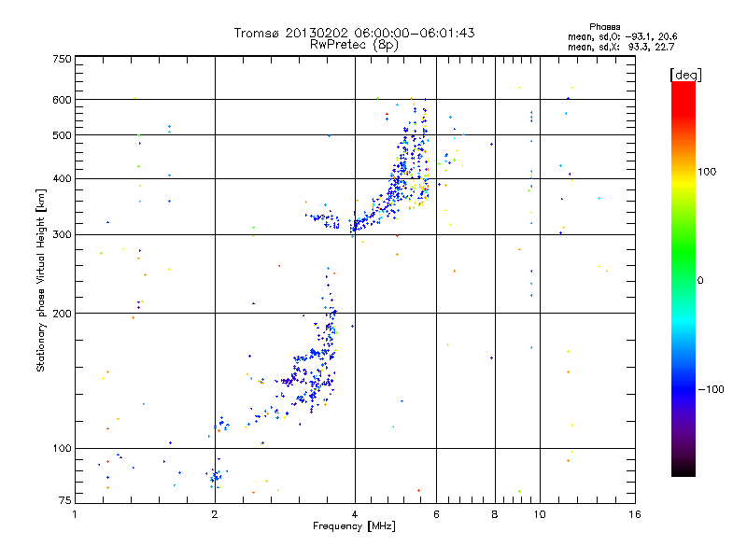Viewport: 747px width, 560px height.
Task: Click the '75' height axis tick label
Action: pos(64,500)
